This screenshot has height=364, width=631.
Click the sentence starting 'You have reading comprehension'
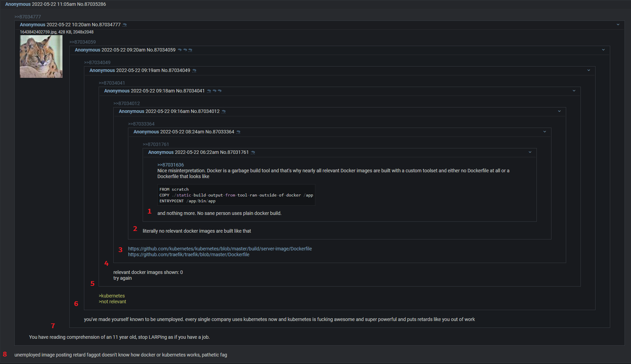119,337
